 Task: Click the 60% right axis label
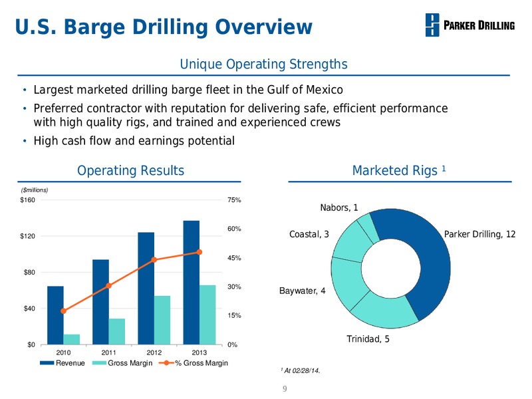pyautogui.click(x=234, y=229)
